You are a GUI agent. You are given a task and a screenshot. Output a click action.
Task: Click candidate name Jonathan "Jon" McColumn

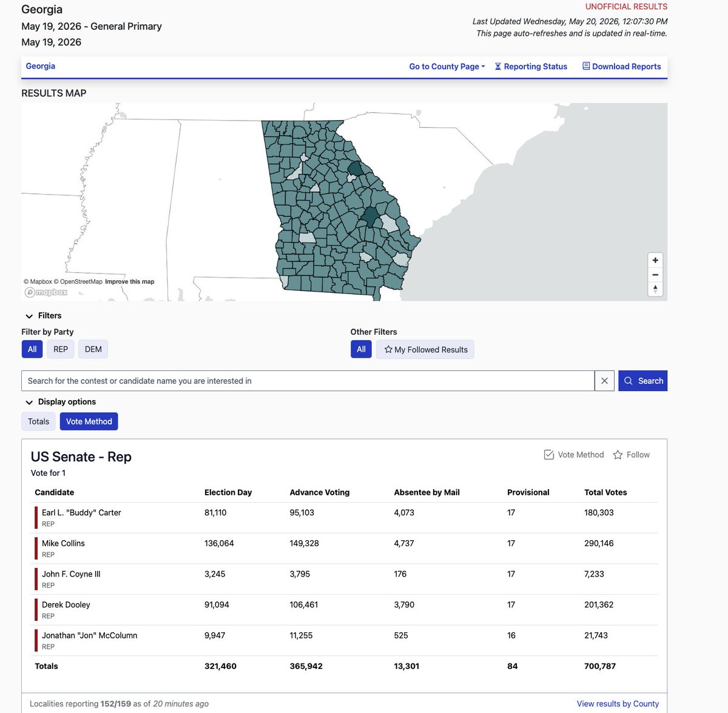(90, 635)
